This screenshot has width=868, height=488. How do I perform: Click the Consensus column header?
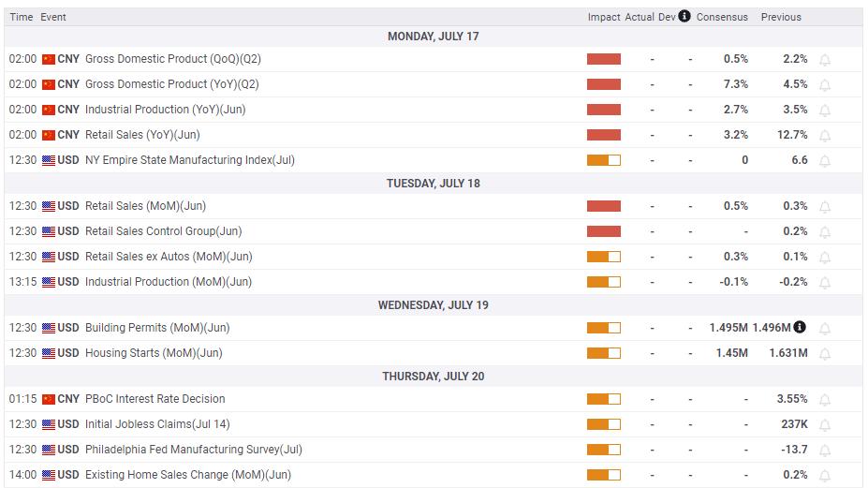(x=722, y=17)
